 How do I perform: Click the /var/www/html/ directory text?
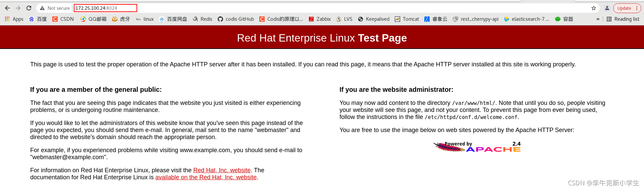(473, 103)
